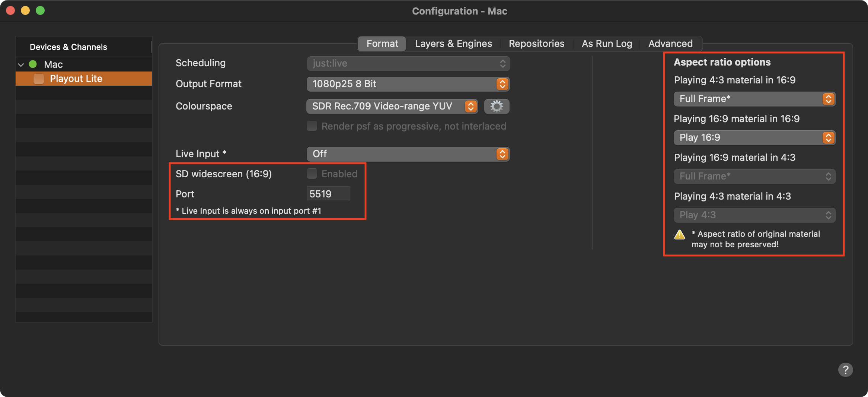Click the Playing 4:3 material in 4:3 label
Screen dimensions: 868x397
tap(733, 196)
